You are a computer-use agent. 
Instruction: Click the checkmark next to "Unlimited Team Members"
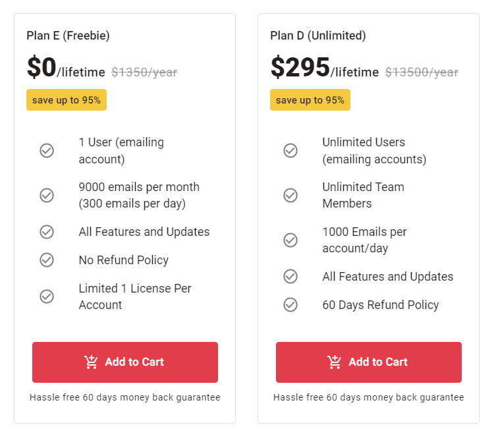point(290,195)
